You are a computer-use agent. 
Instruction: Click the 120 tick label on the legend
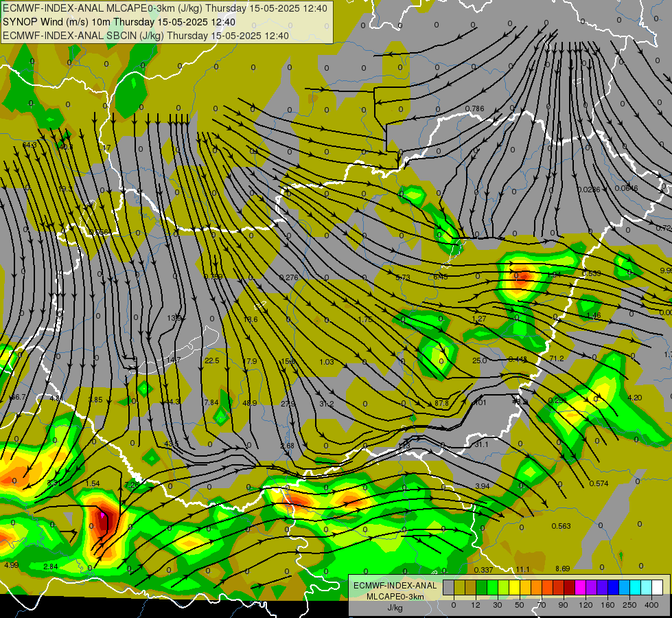tap(586, 605)
